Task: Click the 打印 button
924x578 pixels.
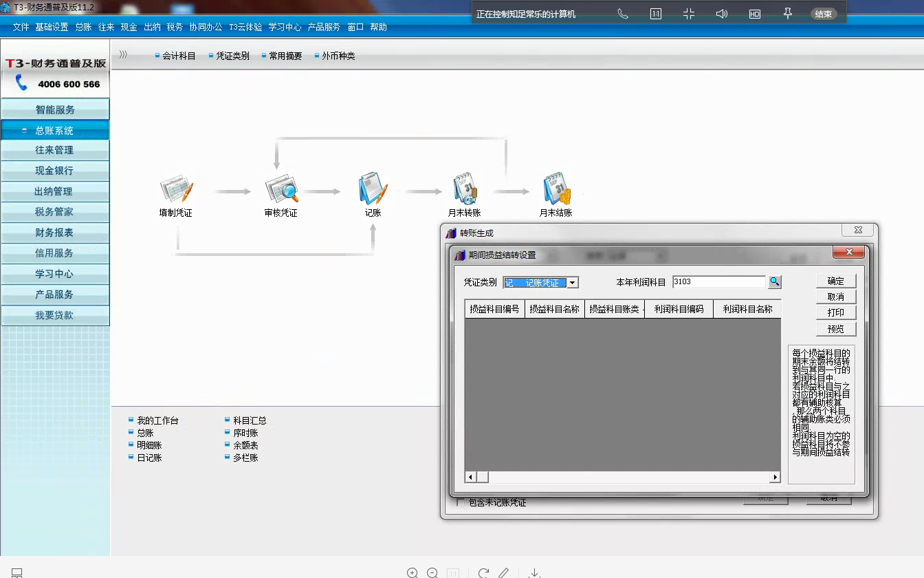Action: [836, 312]
